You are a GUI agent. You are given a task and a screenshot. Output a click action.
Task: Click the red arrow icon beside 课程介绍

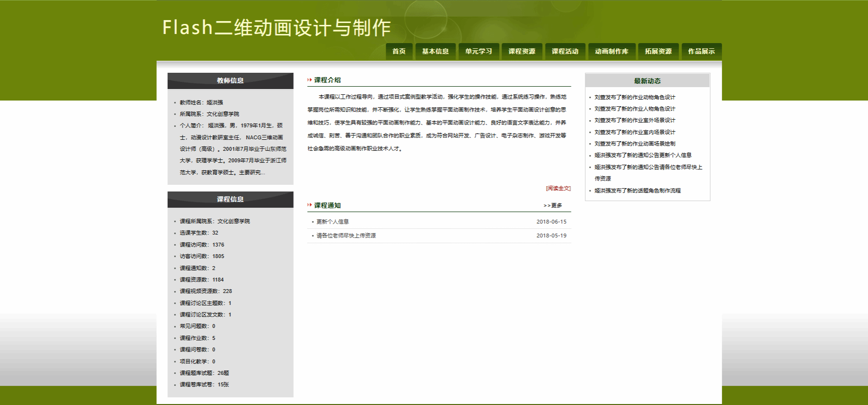pyautogui.click(x=309, y=80)
